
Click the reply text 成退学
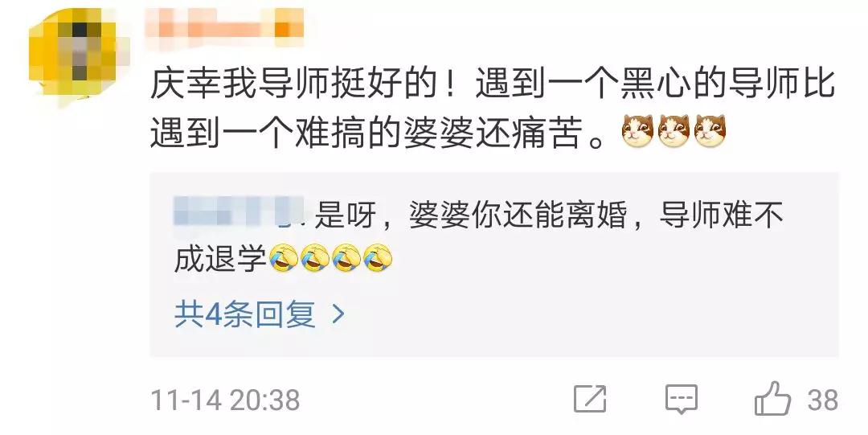pos(220,259)
